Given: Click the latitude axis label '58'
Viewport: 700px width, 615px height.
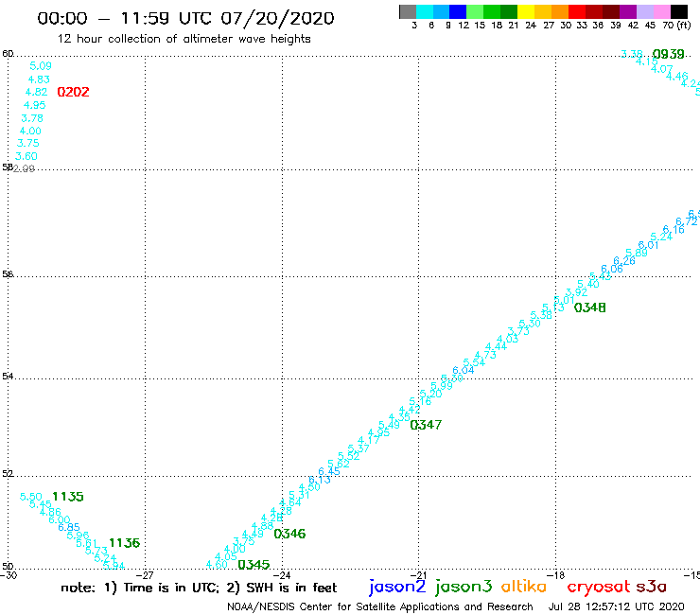Looking at the screenshot, I should point(8,167).
